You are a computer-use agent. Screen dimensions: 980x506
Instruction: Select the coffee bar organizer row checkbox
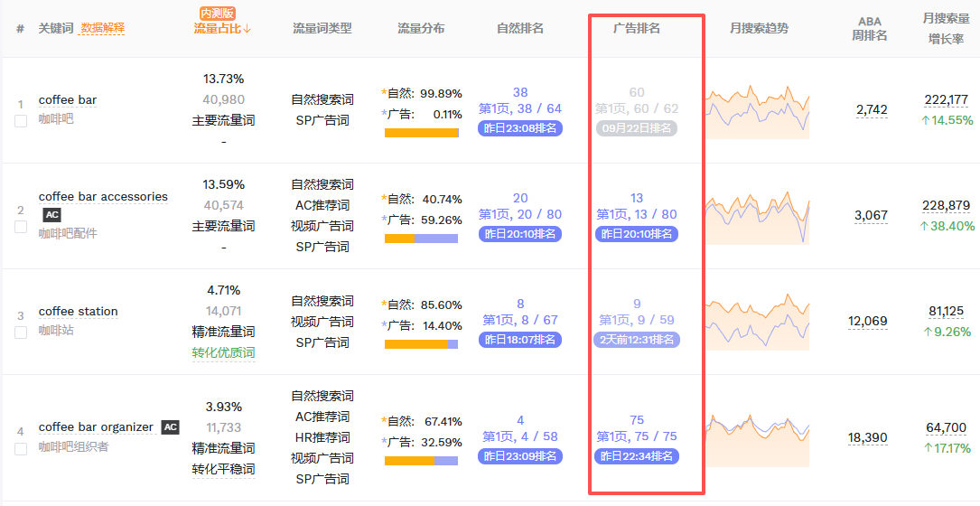(x=21, y=448)
